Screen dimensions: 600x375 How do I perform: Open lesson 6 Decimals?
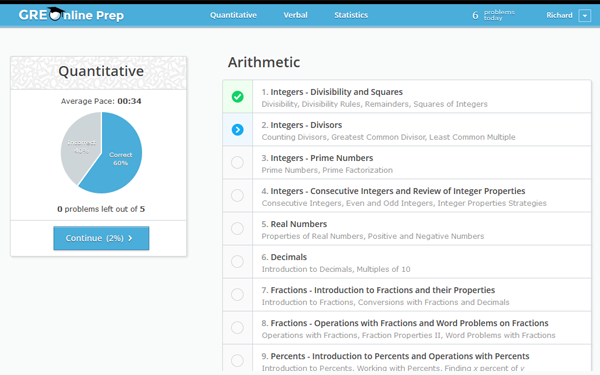pyautogui.click(x=422, y=262)
